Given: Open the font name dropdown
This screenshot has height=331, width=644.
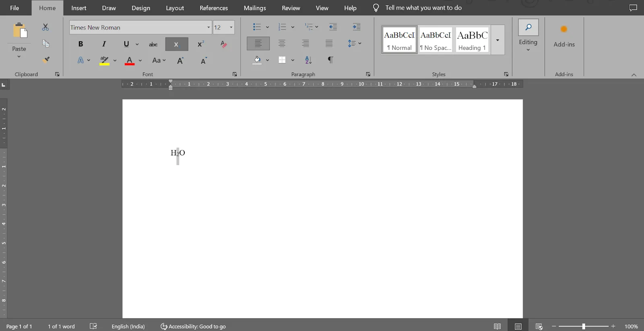Looking at the screenshot, I should 208,27.
